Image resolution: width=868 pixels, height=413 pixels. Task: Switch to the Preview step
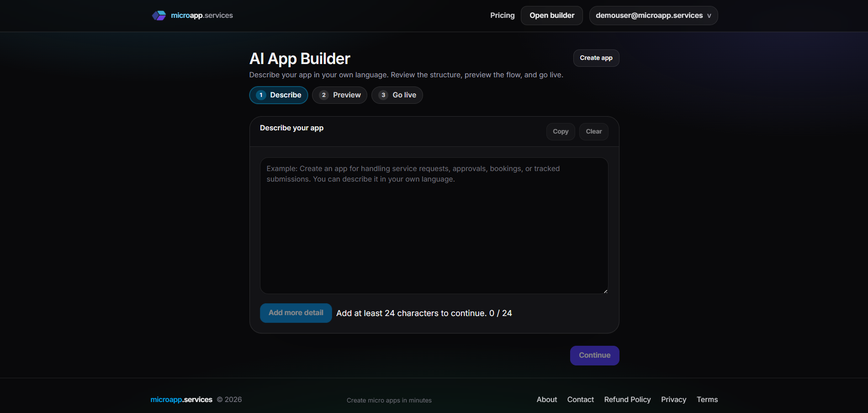[339, 95]
